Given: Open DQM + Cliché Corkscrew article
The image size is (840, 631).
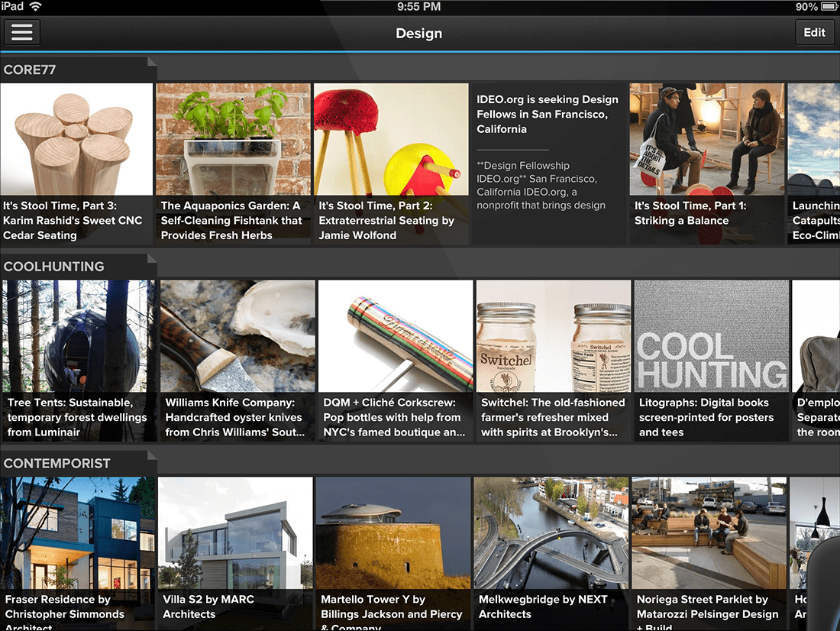Looking at the screenshot, I should pyautogui.click(x=395, y=360).
